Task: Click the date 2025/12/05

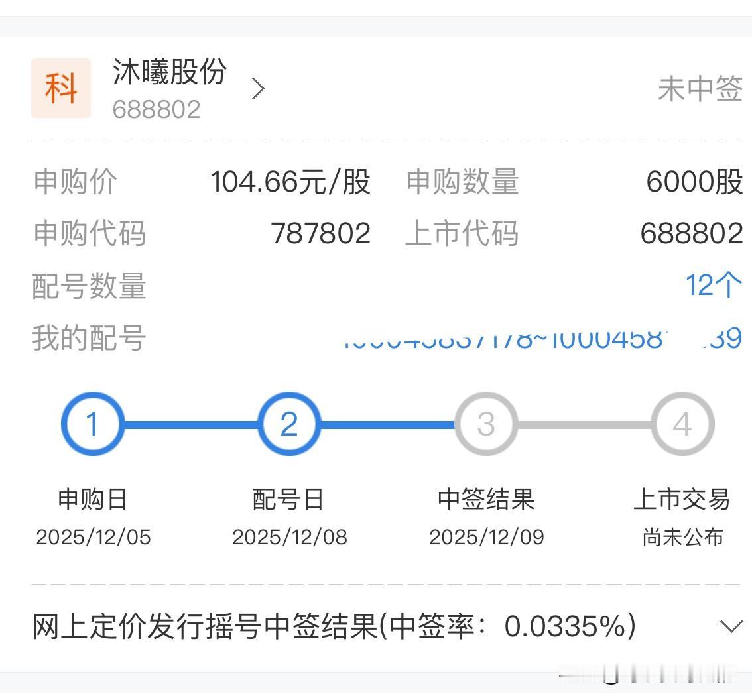Action: click(x=94, y=537)
